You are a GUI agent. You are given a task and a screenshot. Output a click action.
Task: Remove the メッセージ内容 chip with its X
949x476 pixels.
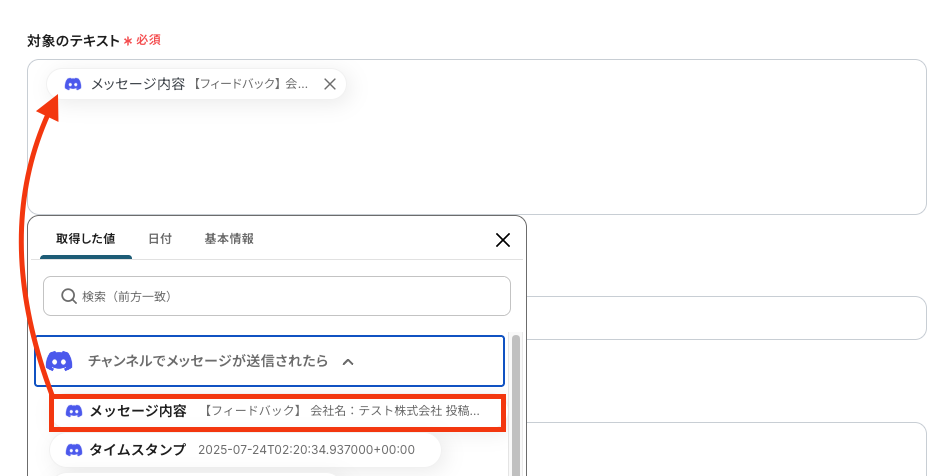[x=329, y=84]
